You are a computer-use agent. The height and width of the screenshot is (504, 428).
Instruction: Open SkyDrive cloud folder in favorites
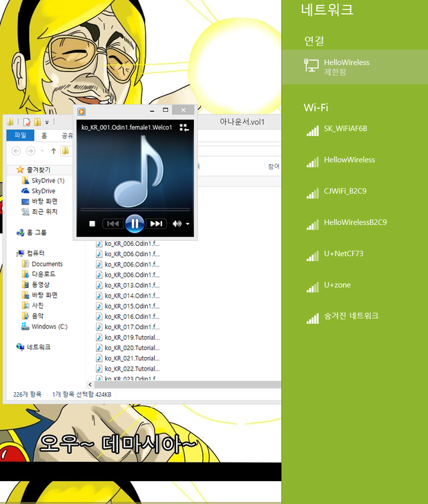pyautogui.click(x=43, y=191)
